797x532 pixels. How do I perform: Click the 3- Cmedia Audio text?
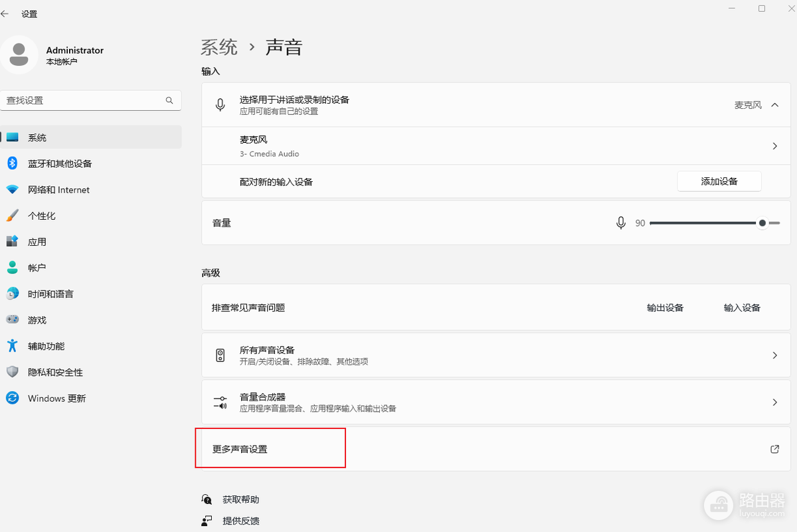270,154
